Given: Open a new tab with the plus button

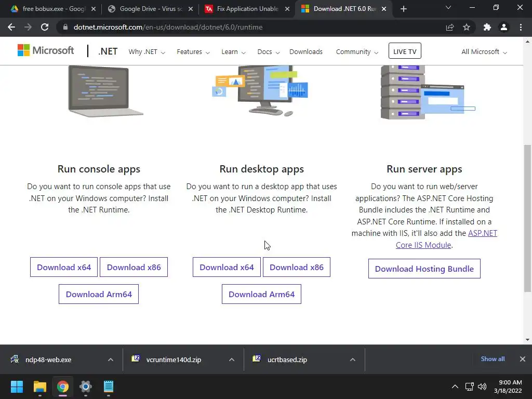Looking at the screenshot, I should 403,9.
